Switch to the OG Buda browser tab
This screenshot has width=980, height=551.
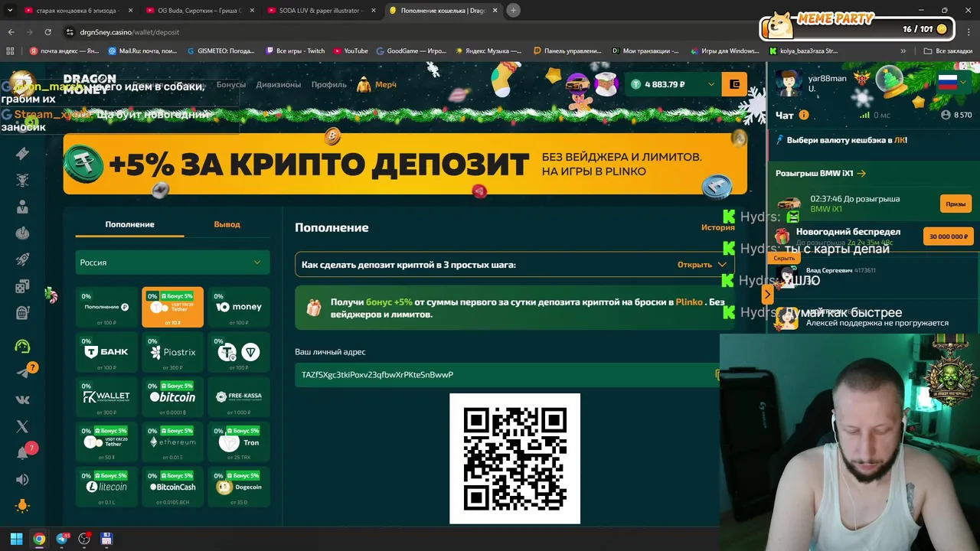click(199, 10)
